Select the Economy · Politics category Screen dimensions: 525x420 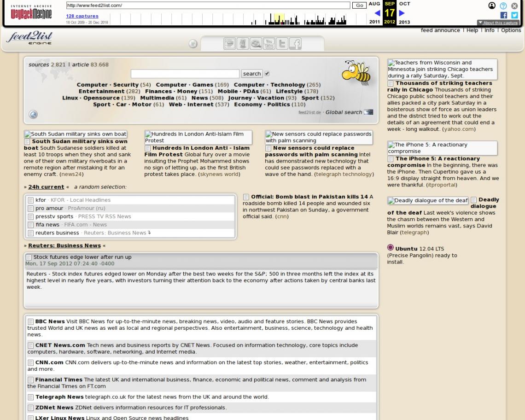coord(262,105)
